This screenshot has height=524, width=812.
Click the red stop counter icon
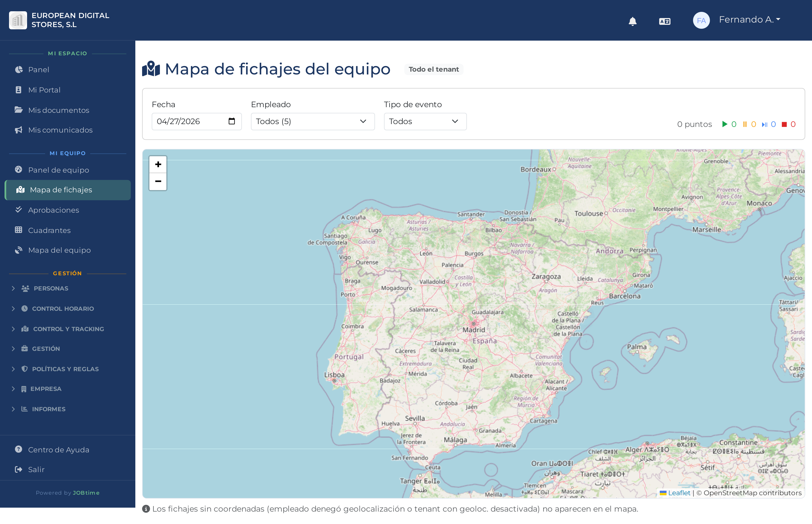[x=784, y=124]
